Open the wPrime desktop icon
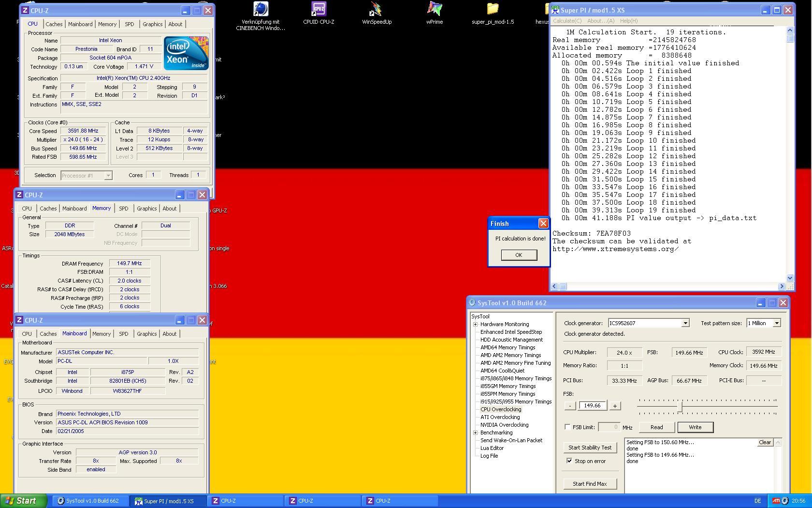This screenshot has width=812, height=508. [435, 9]
